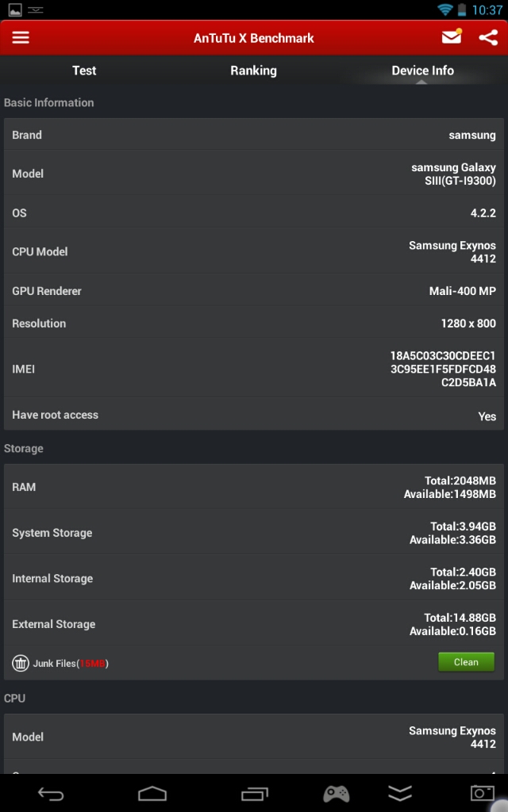
Task: Tap the screenshot camera icon
Action: [x=482, y=793]
